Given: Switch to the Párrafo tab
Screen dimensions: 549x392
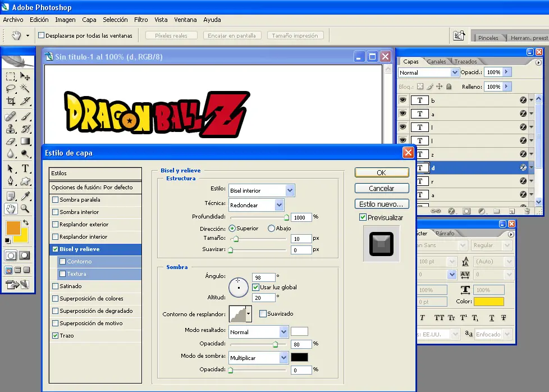Looking at the screenshot, I should pyautogui.click(x=445, y=233).
